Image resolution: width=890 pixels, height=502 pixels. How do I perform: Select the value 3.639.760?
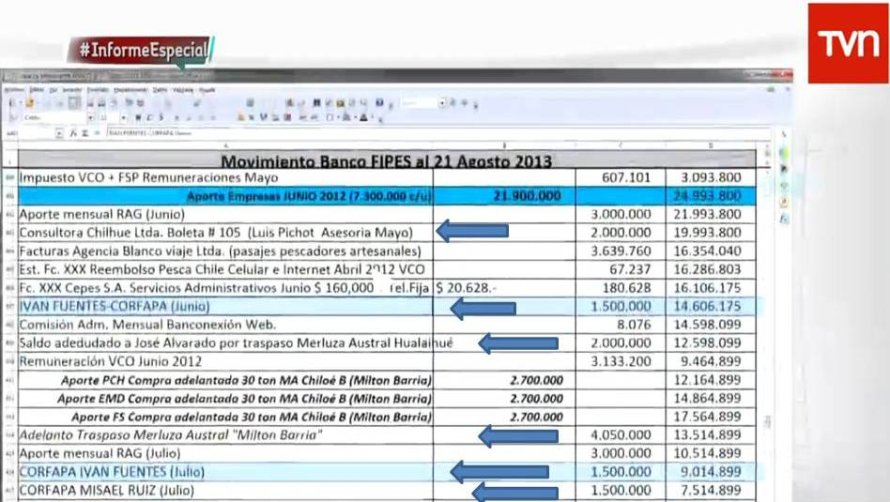coord(620,251)
